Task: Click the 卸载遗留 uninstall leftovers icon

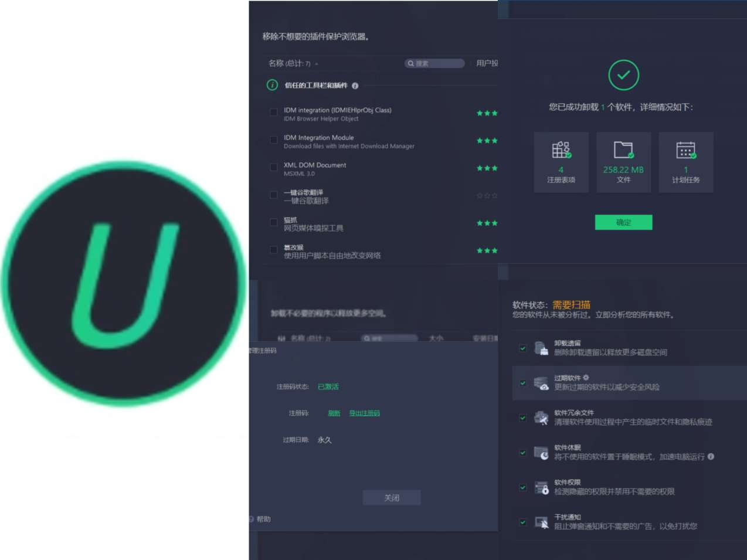Action: [x=541, y=348]
